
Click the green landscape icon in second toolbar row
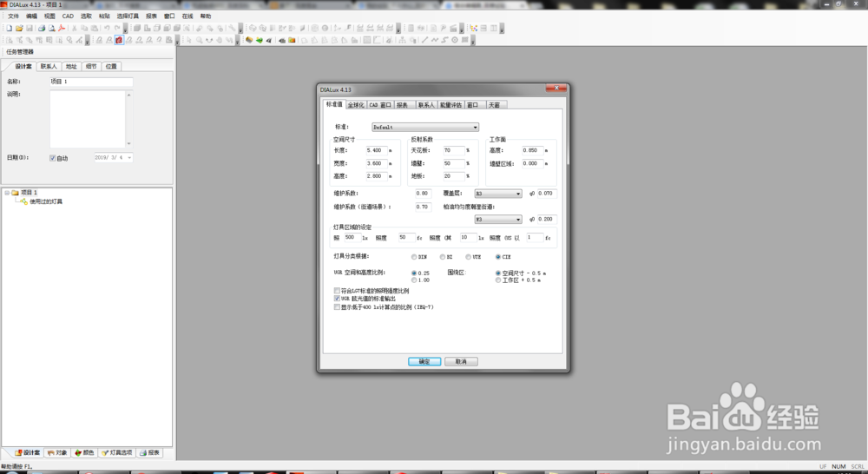[259, 40]
